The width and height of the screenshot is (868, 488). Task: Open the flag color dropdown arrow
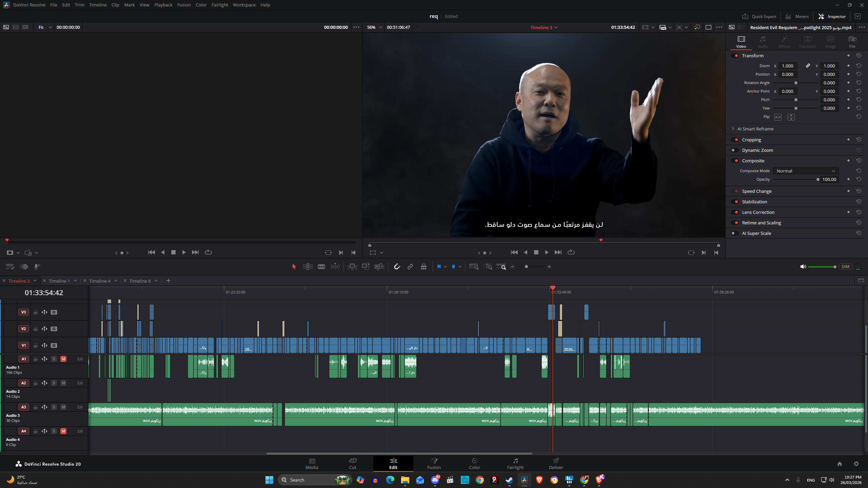point(445,267)
